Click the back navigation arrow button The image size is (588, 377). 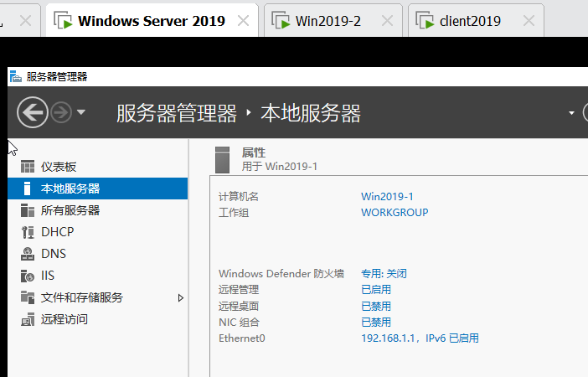pos(33,112)
